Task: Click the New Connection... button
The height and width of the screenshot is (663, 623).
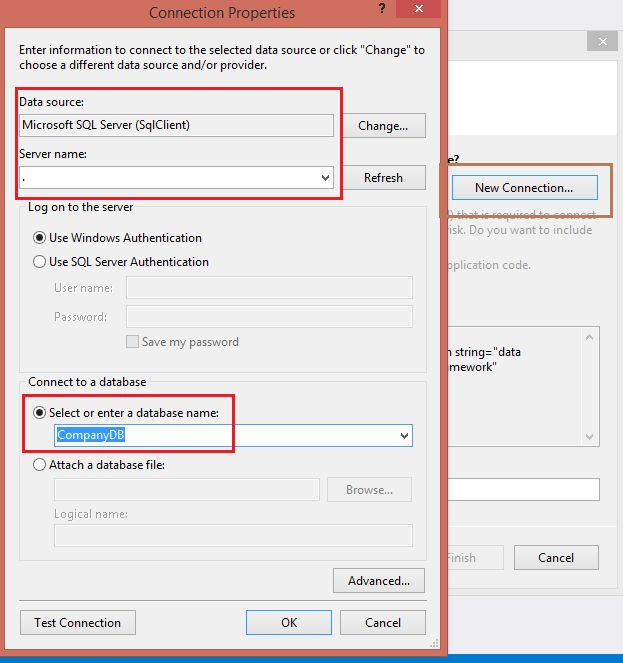Action: tap(524, 187)
